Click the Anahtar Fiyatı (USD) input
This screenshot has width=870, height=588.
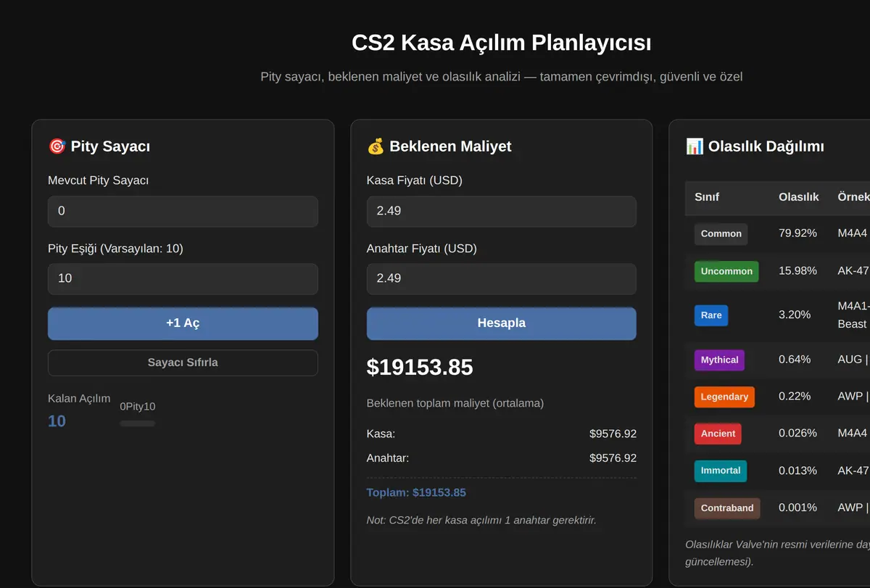tap(502, 278)
